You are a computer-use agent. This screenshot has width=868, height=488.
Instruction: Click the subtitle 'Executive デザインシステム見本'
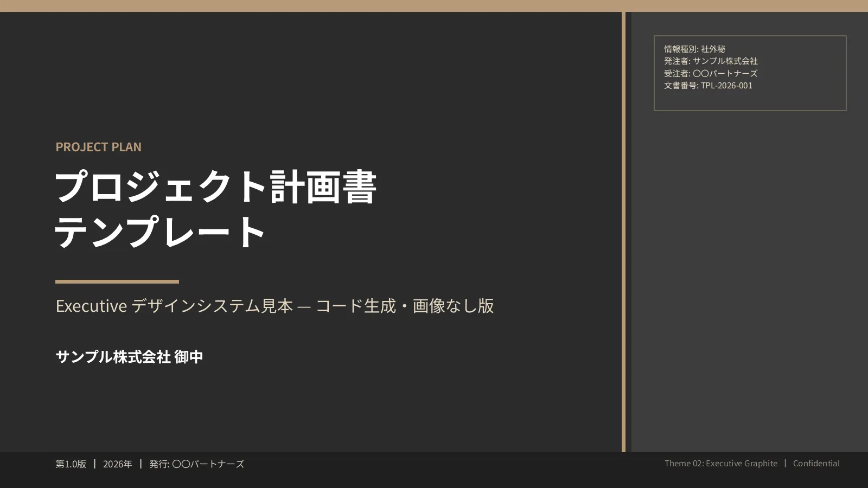pyautogui.click(x=174, y=306)
